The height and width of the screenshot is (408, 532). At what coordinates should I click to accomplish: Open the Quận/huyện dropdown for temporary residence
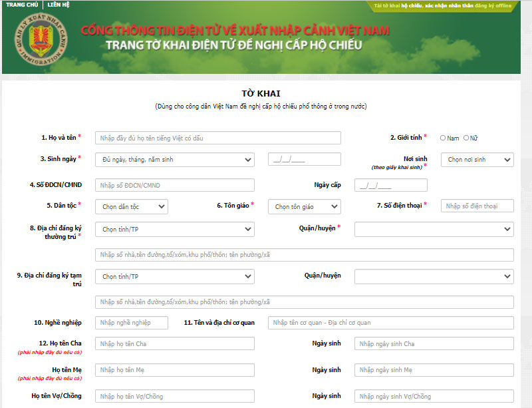(434, 276)
